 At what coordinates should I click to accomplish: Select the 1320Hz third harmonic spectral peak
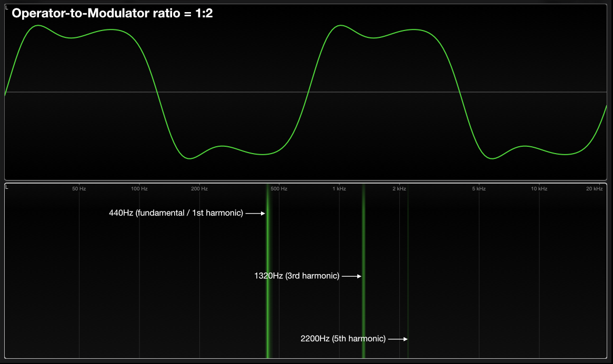[363, 274]
